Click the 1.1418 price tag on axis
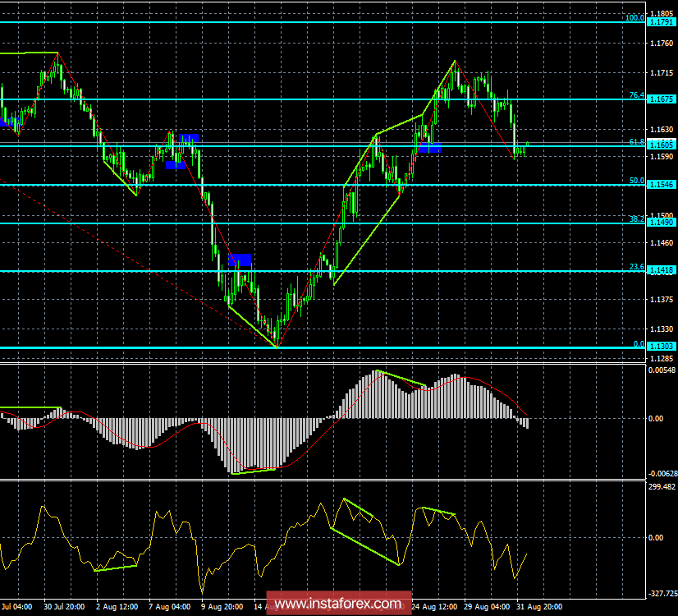The height and width of the screenshot is (616, 678). point(661,271)
